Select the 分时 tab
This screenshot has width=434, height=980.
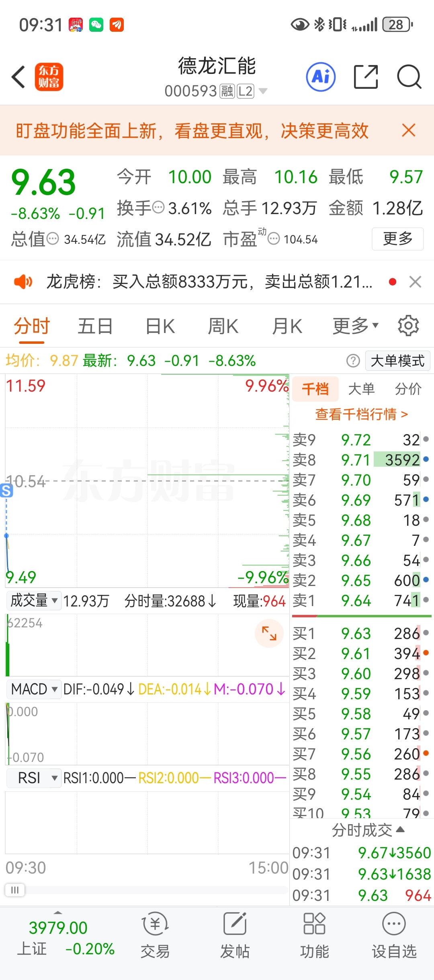tap(31, 326)
